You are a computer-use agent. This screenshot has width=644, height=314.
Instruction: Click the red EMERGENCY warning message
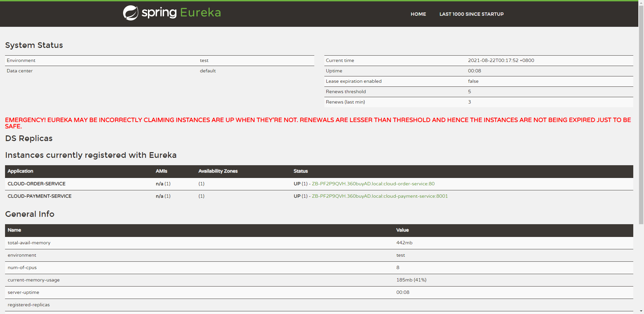pos(318,123)
